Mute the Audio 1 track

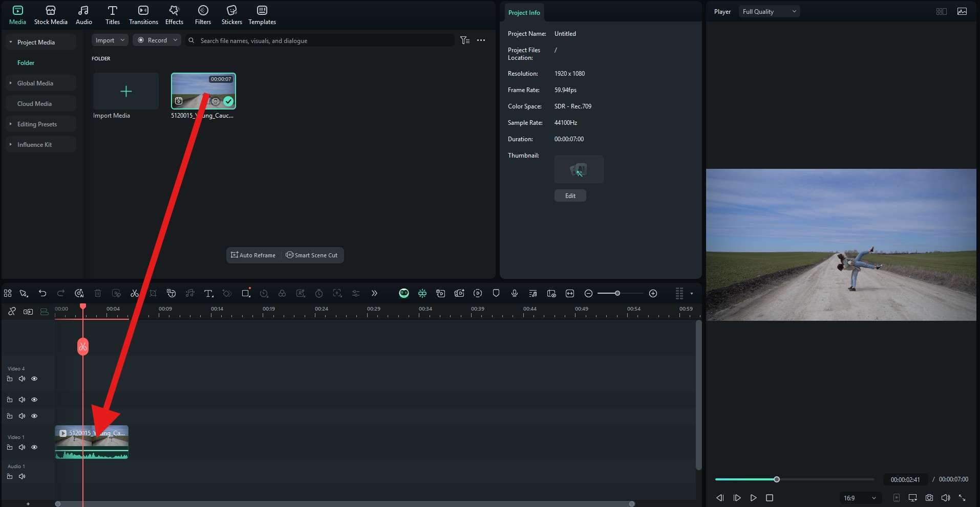(x=22, y=476)
